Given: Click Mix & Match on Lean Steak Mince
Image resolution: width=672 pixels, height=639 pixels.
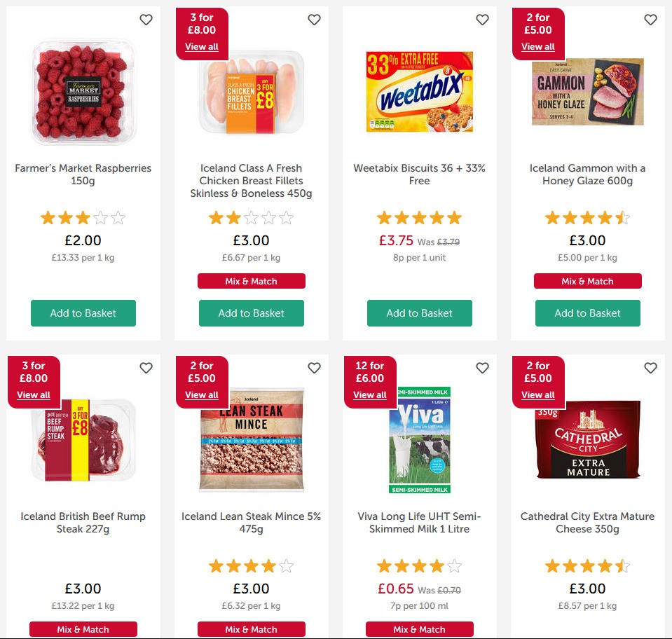Looking at the screenshot, I should [251, 629].
